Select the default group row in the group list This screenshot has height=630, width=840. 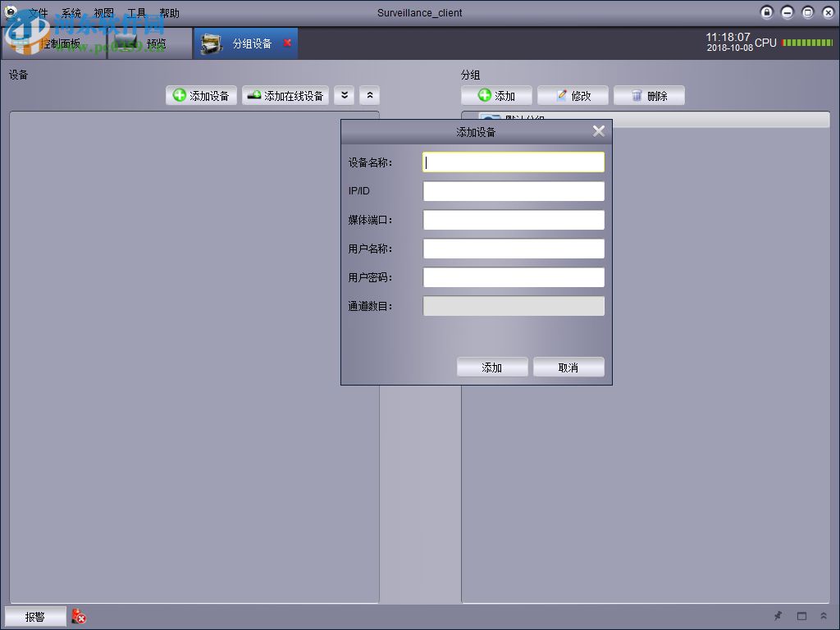[x=646, y=119]
